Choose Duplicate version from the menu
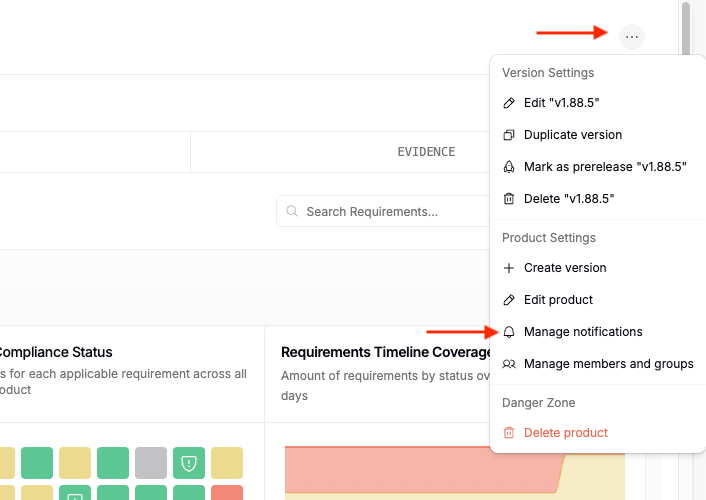 (597, 135)
